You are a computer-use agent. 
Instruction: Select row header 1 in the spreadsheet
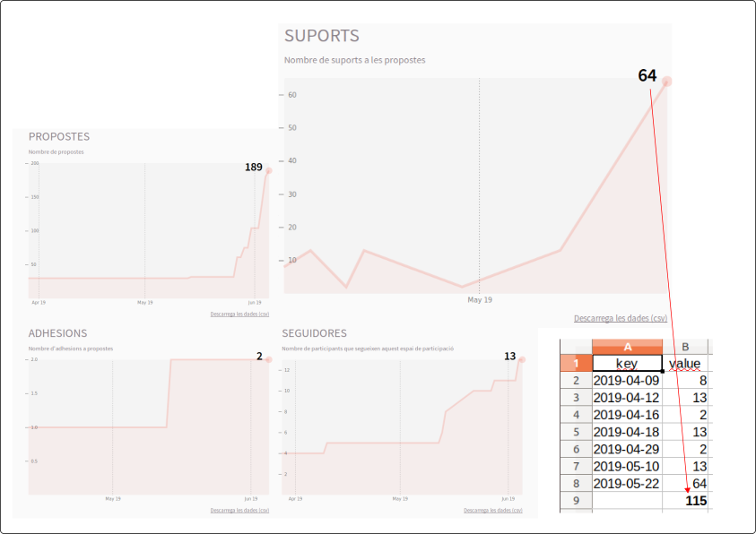575,364
